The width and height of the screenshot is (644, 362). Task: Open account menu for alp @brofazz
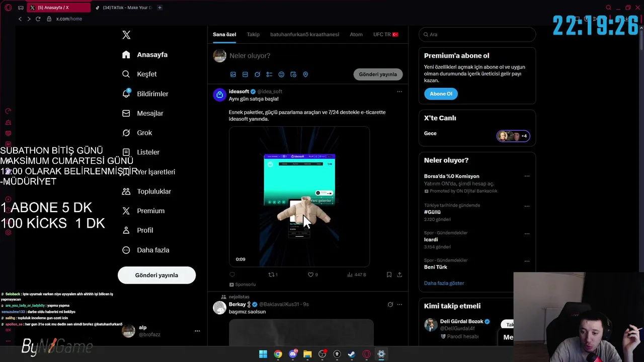tap(161, 331)
